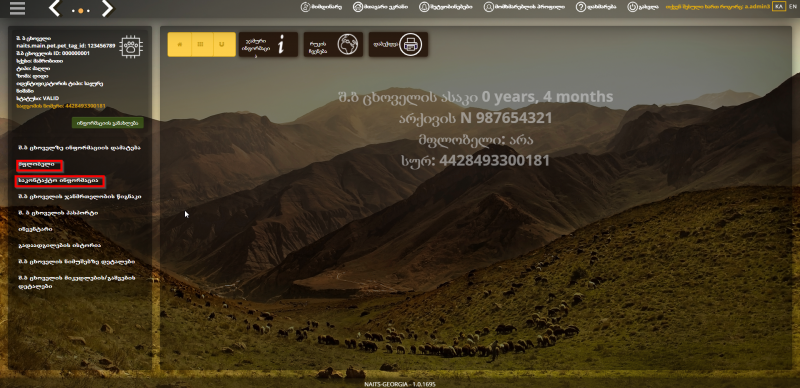Viewport: 800px width, 388px height.
Task: Click the orange dots between the navigation arrows
Action: [x=81, y=10]
